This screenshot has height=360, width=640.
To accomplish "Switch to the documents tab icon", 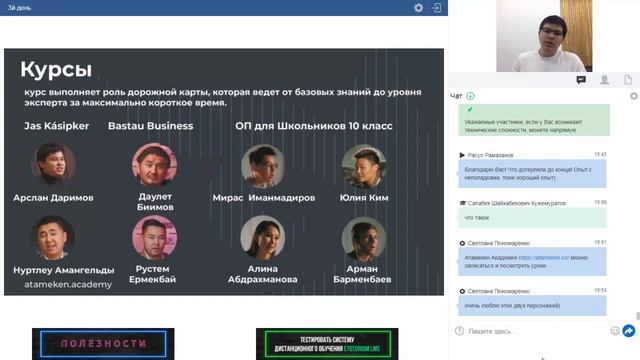I will point(628,80).
